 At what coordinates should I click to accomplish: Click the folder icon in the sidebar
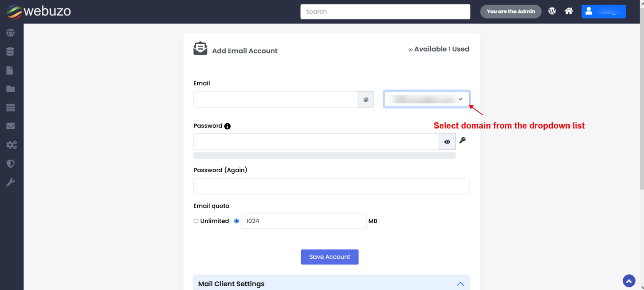(x=11, y=89)
